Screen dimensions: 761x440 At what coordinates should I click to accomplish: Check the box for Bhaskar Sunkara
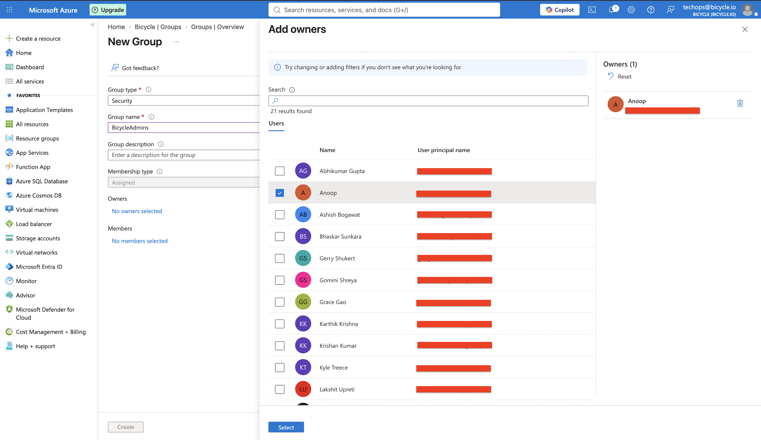pyautogui.click(x=280, y=236)
